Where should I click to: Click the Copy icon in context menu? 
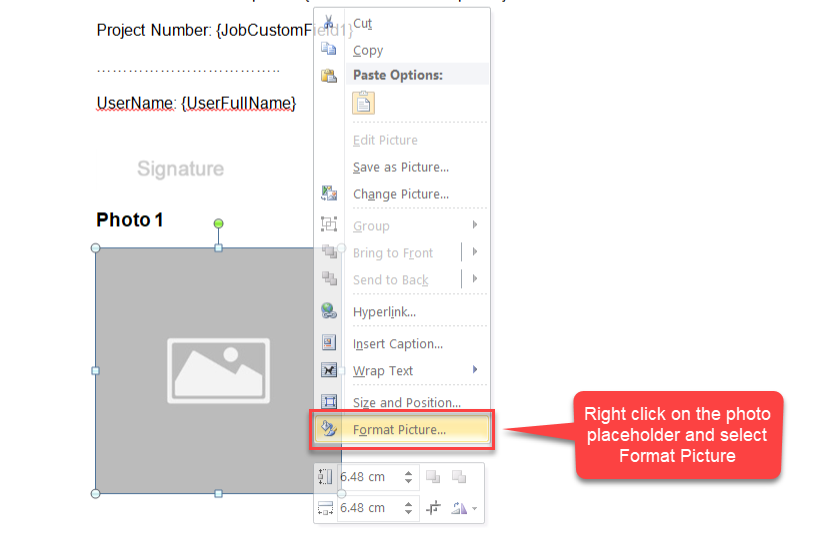coord(328,49)
